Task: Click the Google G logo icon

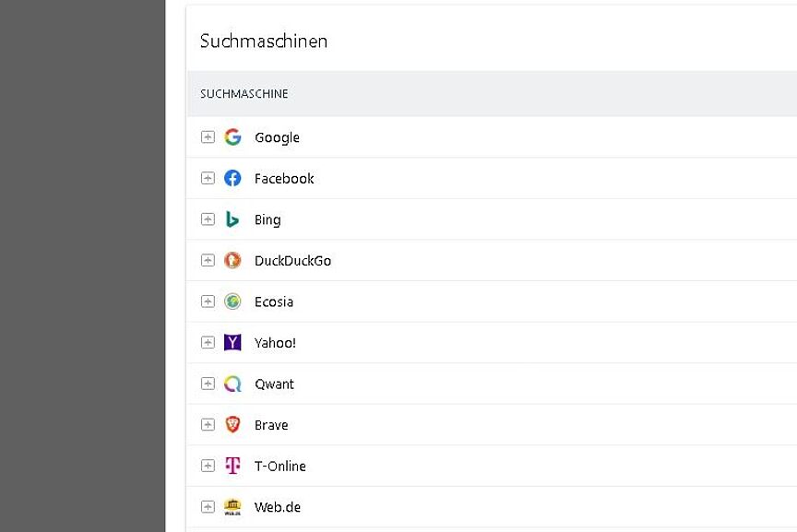Action: pos(232,136)
